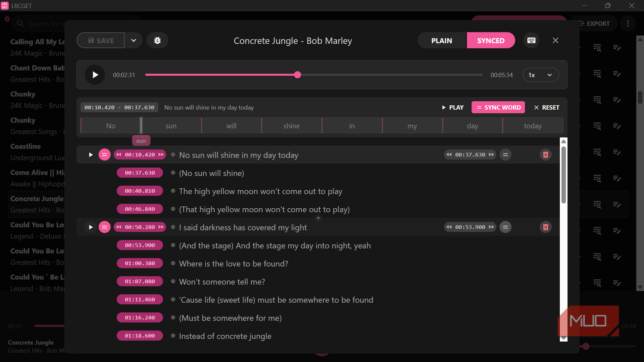644x362 pixels.
Task: Forward the 00:10.420 start timestamp
Action: (161, 155)
